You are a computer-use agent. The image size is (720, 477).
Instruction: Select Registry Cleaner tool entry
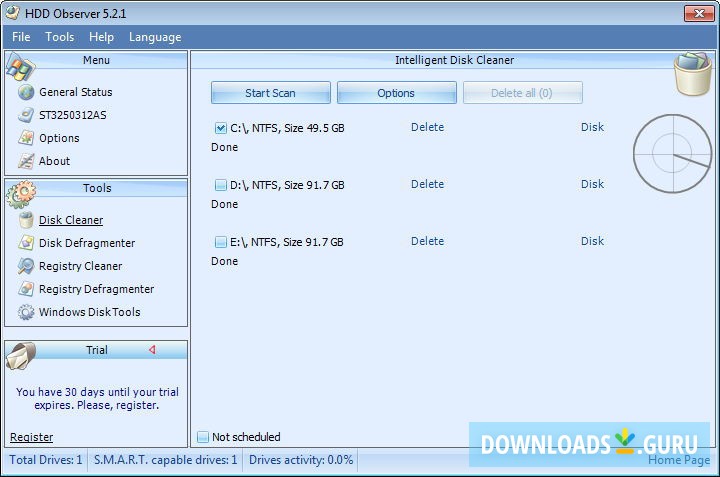81,266
